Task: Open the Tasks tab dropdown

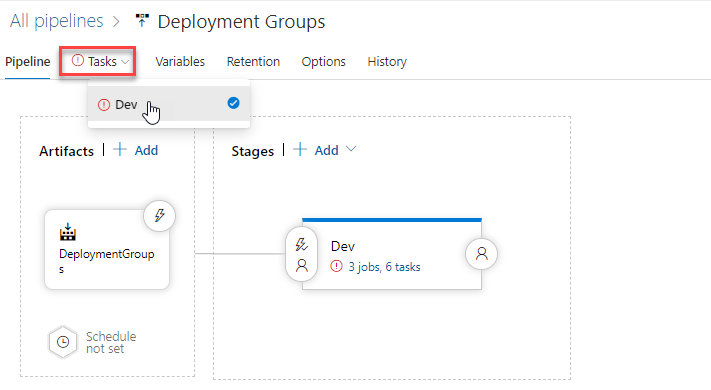Action: (97, 61)
